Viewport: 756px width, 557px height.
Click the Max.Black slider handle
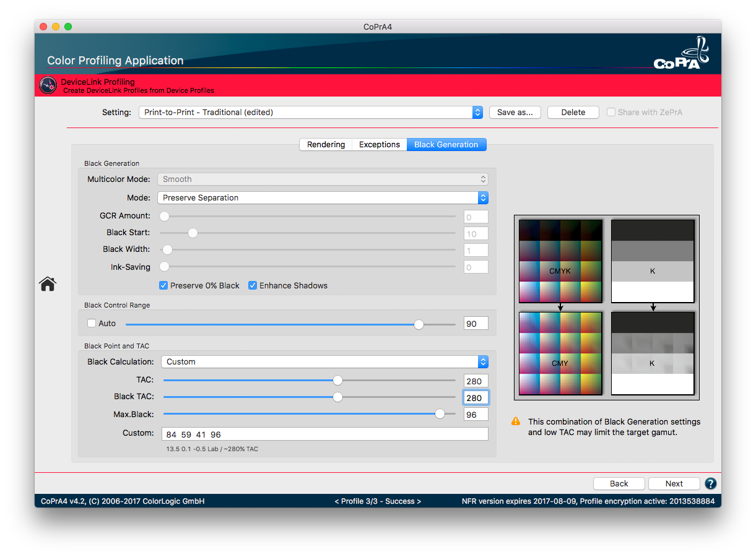[440, 413]
